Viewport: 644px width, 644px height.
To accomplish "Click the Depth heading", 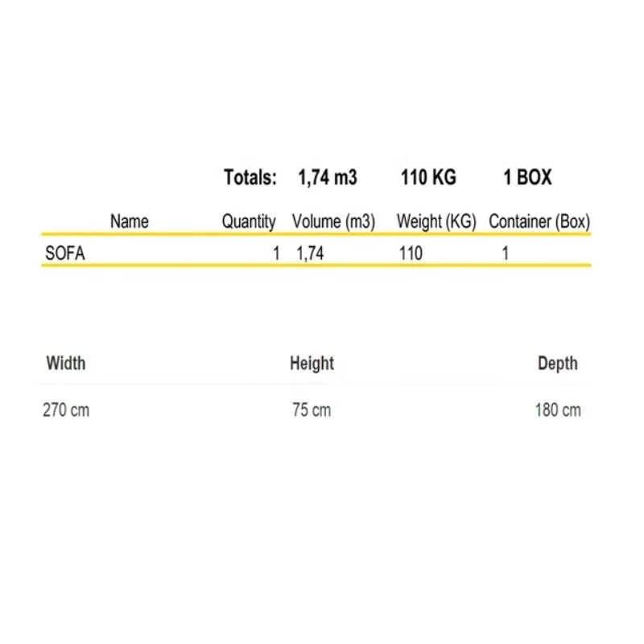I will [558, 364].
